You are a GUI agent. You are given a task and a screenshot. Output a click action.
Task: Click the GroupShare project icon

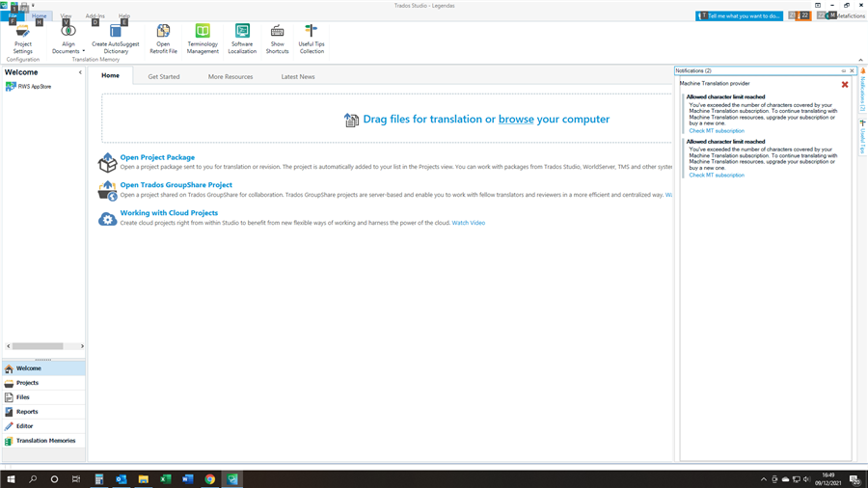tap(107, 190)
